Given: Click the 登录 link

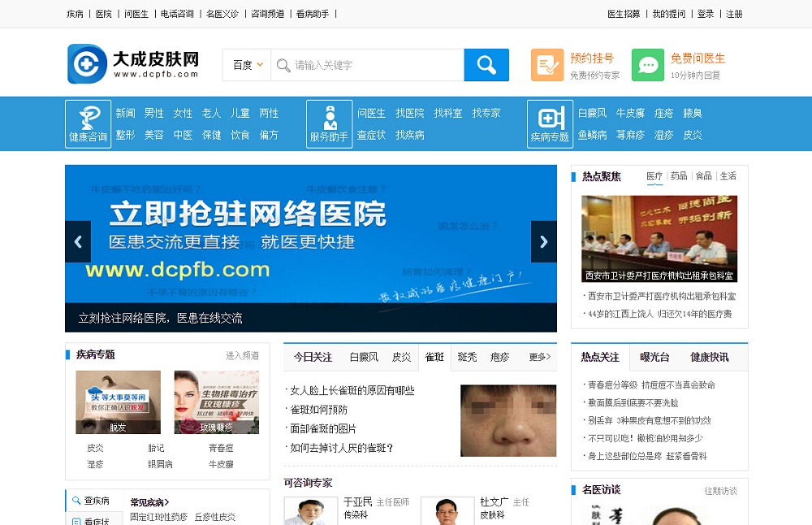Looking at the screenshot, I should pos(706,14).
